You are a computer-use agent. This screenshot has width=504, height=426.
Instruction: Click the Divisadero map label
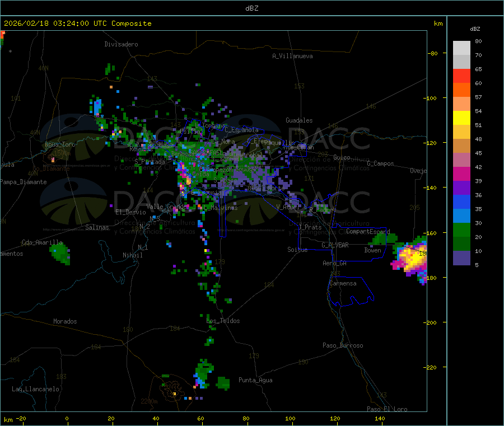[121, 44]
